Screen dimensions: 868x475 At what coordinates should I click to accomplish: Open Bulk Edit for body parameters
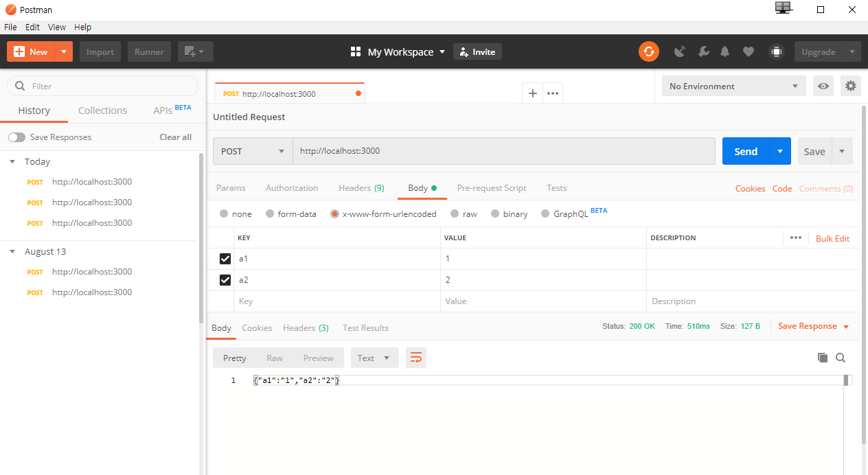tap(832, 238)
